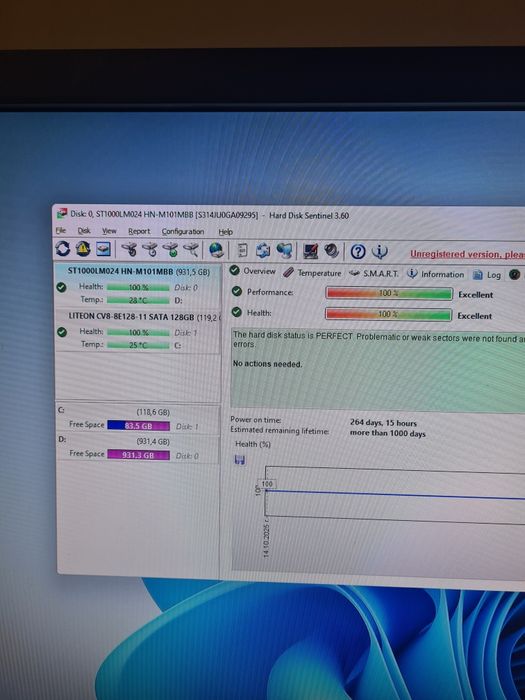This screenshot has height=700, width=525.
Task: Click the D: free space 931.3 GB bar
Action: pos(138,455)
